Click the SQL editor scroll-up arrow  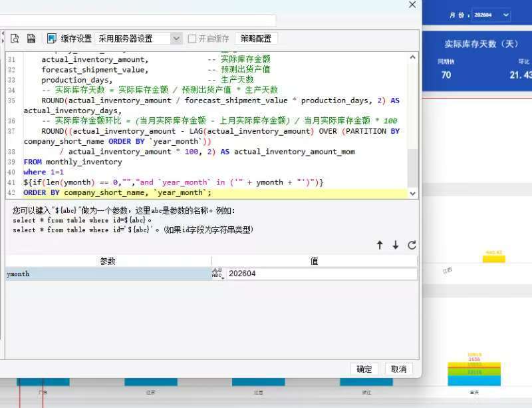(412, 57)
